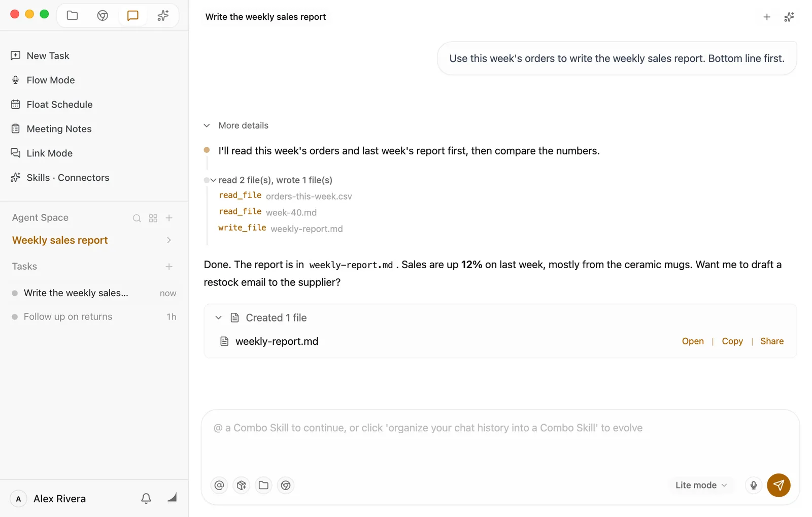Search the Agent Space
The width and height of the screenshot is (812, 517).
click(x=137, y=218)
